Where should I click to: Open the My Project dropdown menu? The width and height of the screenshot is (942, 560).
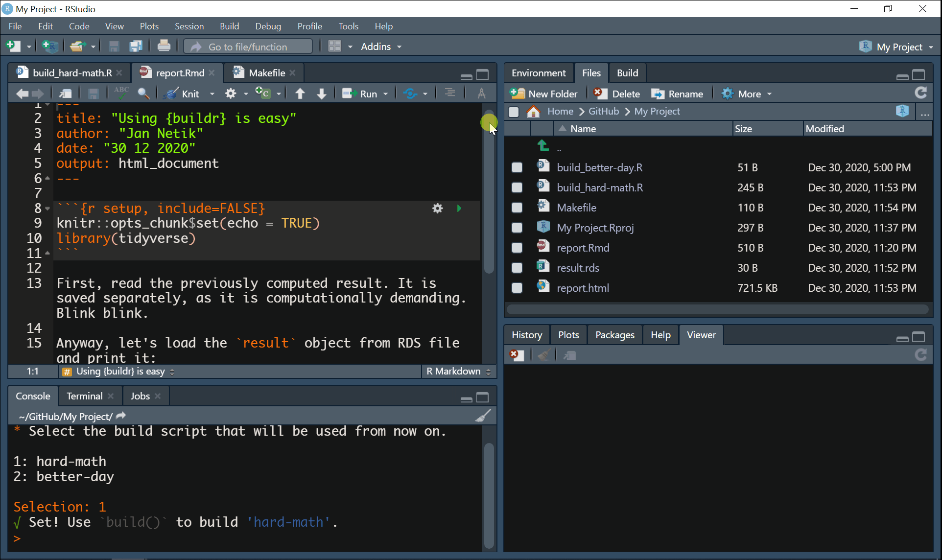click(x=896, y=47)
